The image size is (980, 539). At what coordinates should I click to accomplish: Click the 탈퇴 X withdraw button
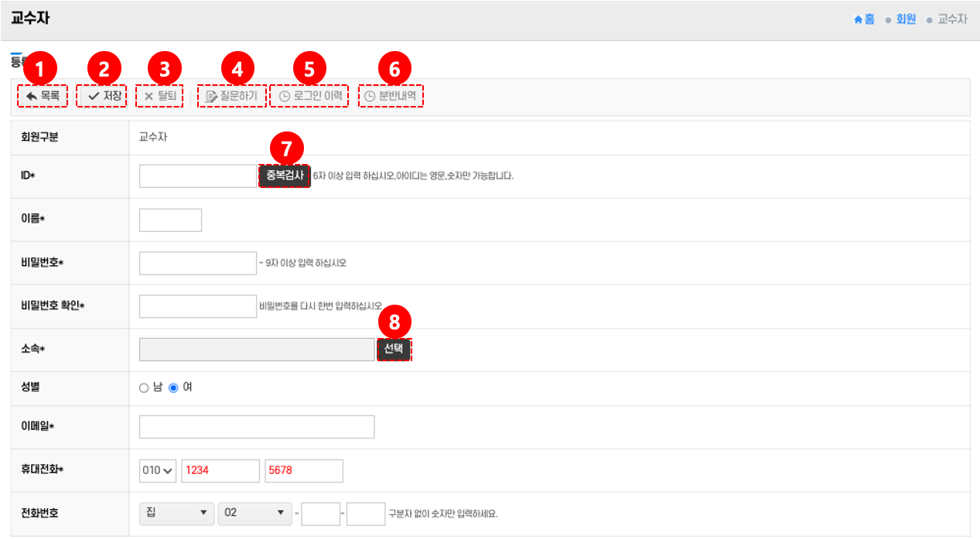pos(160,97)
